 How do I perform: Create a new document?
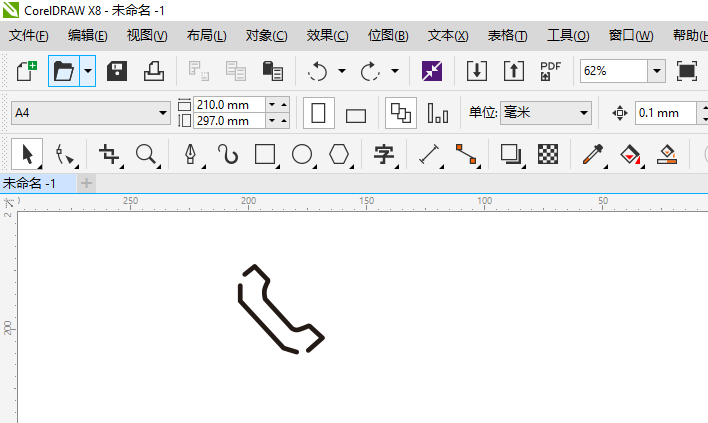pyautogui.click(x=27, y=71)
